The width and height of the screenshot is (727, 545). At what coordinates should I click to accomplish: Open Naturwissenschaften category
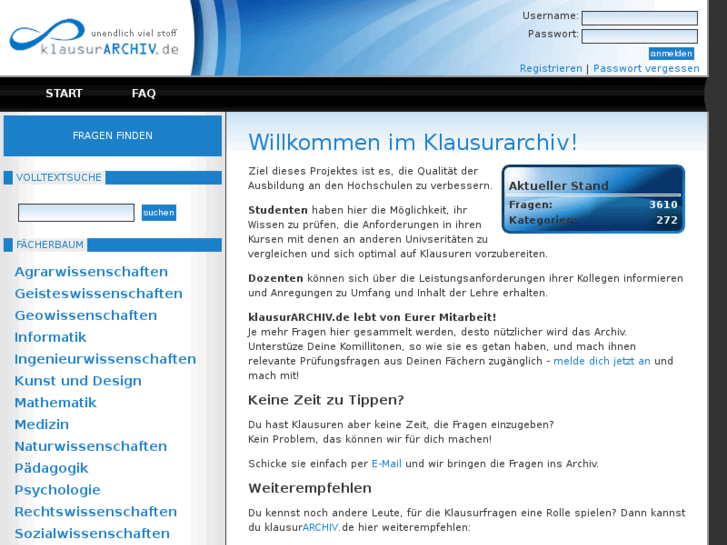[90, 446]
